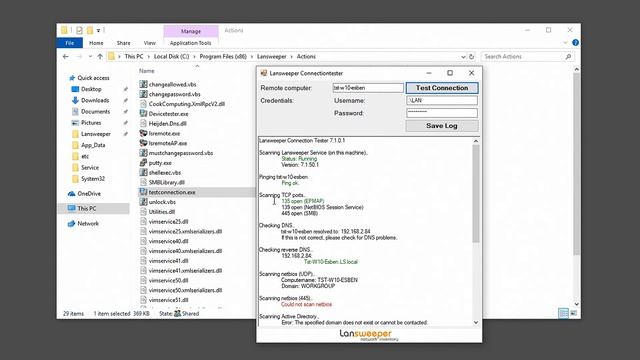The width and height of the screenshot is (640, 360).
Task: Select shellexec.vbs file icon
Action: point(143,172)
